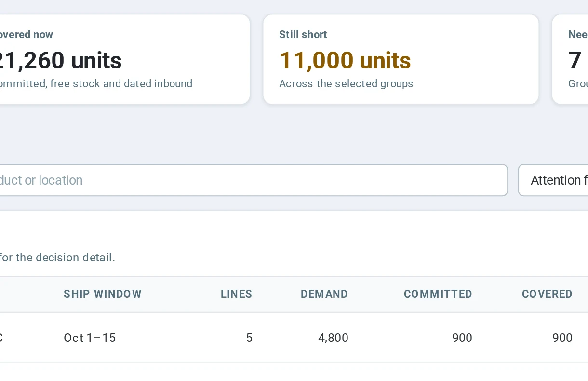Sort by the LINES column header
Screen dimensions: 588x381
(237, 294)
